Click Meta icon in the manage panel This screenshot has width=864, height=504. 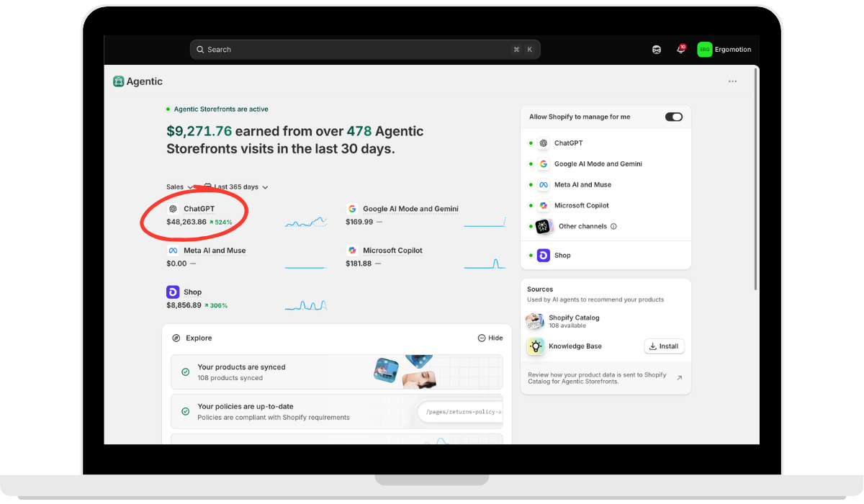coord(544,185)
